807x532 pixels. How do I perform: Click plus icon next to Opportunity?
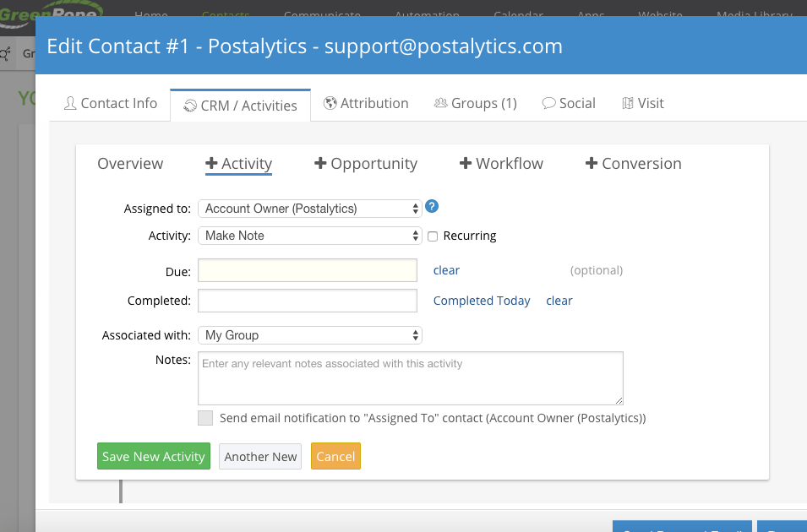(x=320, y=163)
